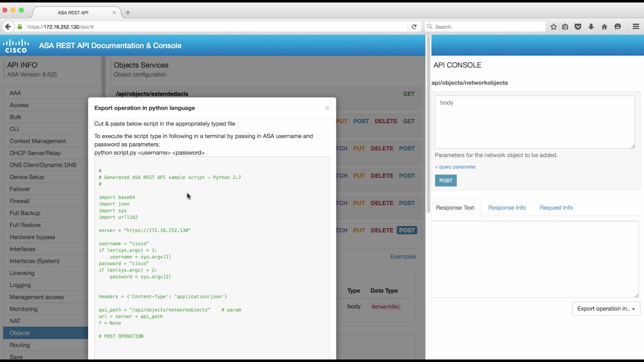
Task: Open DNS Client/Dynamic DNS in sidebar
Action: (x=45, y=165)
